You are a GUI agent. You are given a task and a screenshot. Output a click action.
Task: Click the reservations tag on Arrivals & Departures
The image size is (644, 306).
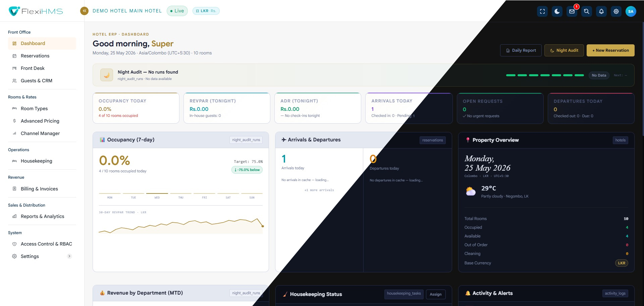coord(432,140)
